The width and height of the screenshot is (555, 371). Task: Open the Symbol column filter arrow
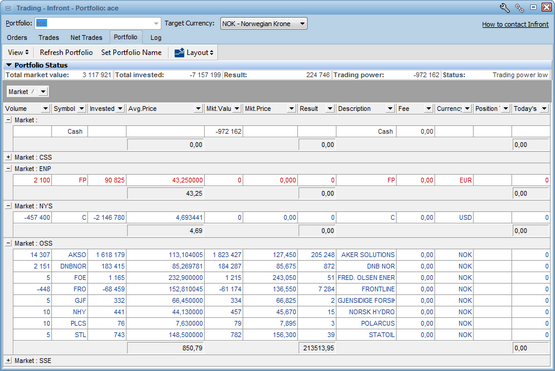81,109
